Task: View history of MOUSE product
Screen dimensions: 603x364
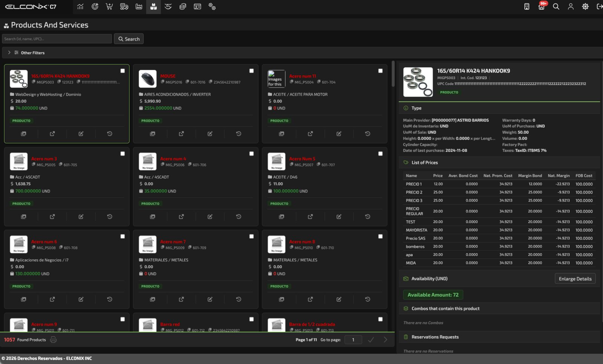Action: pos(239,134)
